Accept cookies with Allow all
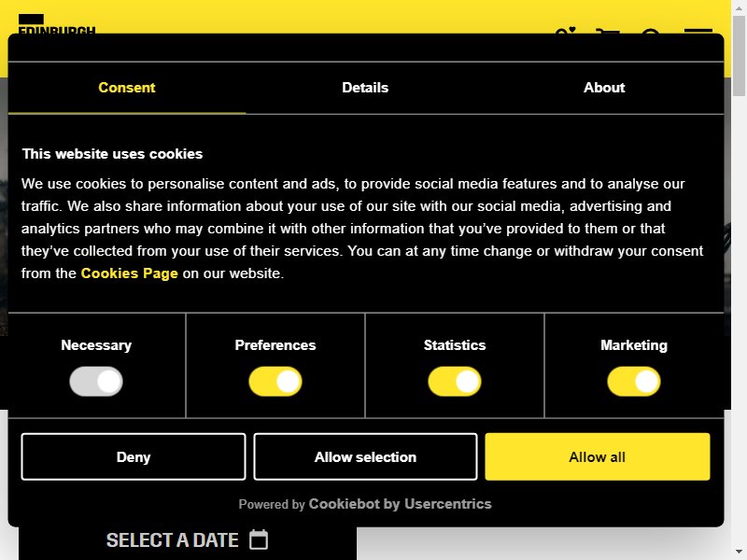This screenshot has width=747, height=560. tap(598, 456)
